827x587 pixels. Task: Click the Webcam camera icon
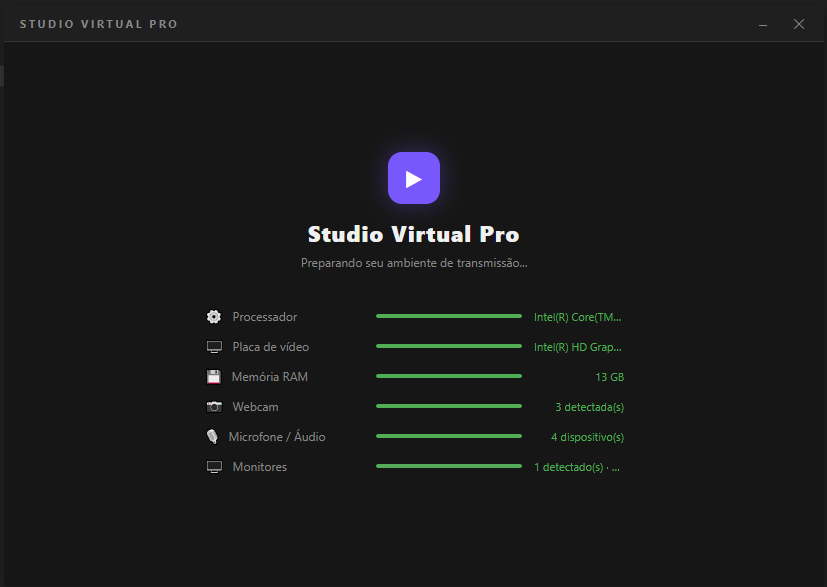(x=214, y=407)
